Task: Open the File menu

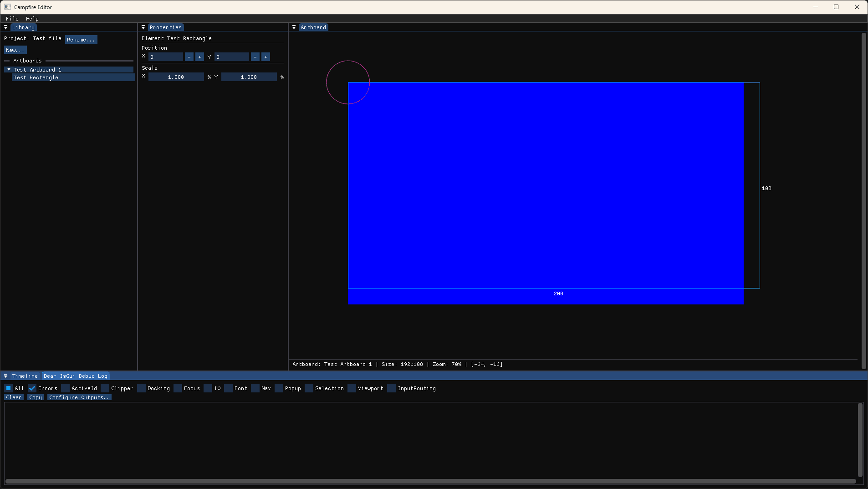Action: click(x=12, y=19)
